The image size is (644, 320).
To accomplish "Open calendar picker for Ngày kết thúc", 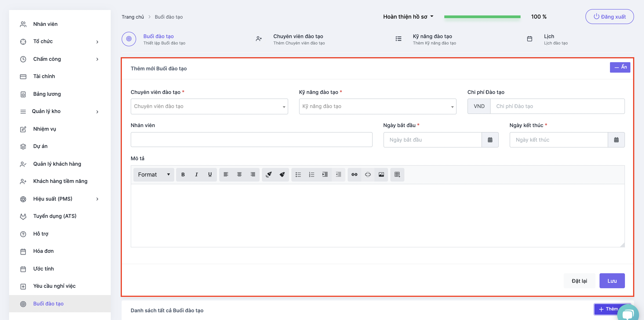I will (x=616, y=140).
